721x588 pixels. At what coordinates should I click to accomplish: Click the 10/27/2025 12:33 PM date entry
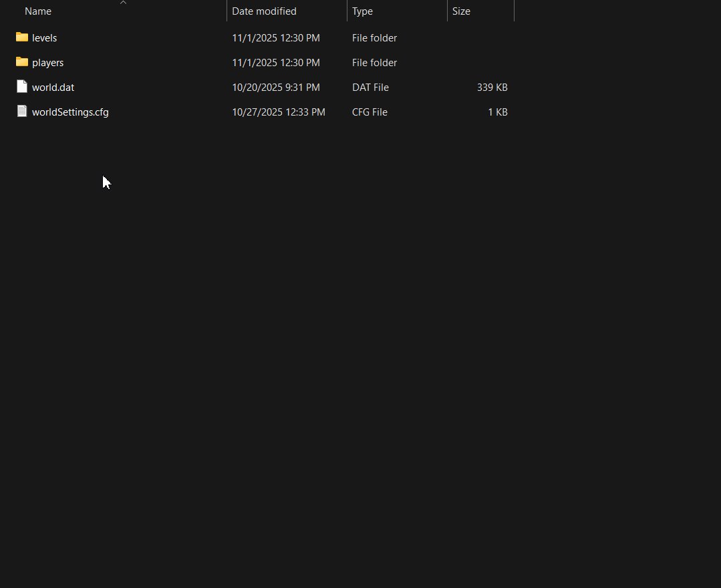coord(279,112)
